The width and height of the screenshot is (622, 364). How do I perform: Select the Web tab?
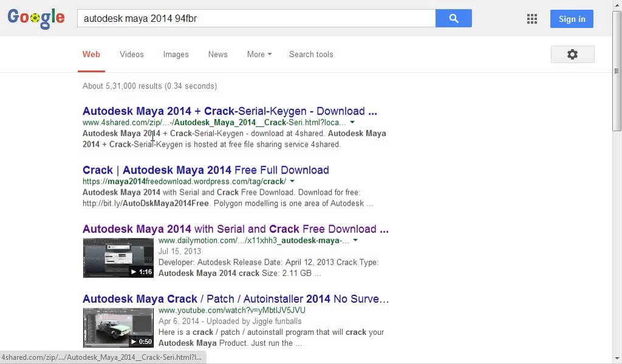coord(91,54)
